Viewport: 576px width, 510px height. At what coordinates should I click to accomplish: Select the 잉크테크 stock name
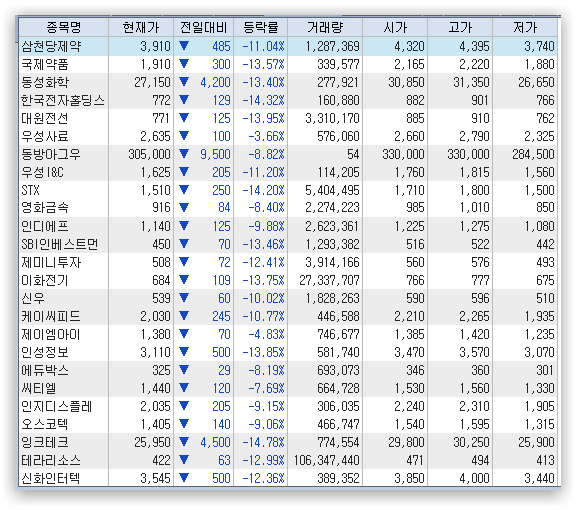pyautogui.click(x=45, y=442)
